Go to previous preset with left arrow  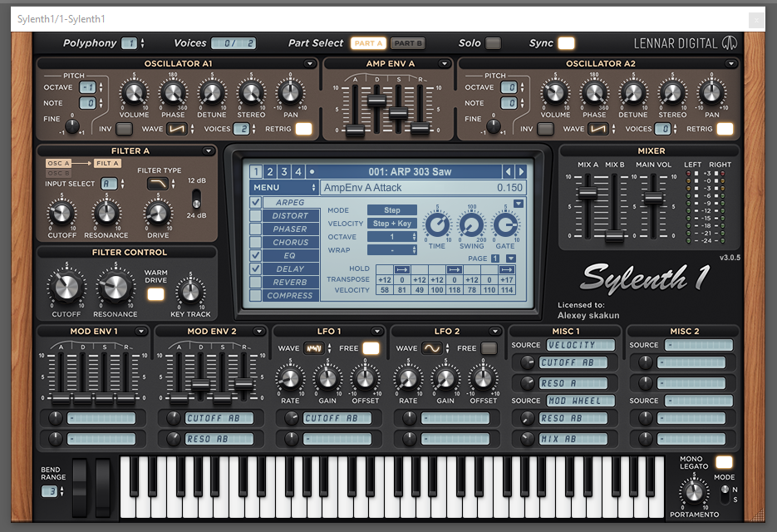tap(508, 171)
